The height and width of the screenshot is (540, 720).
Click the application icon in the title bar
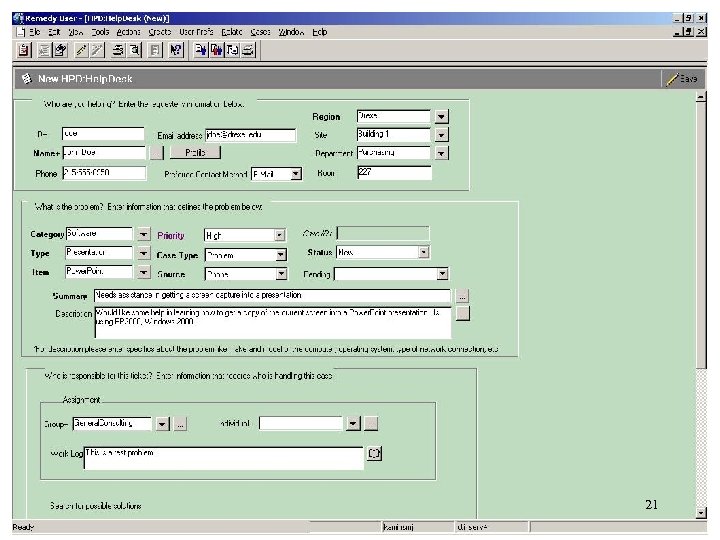tap(18, 18)
